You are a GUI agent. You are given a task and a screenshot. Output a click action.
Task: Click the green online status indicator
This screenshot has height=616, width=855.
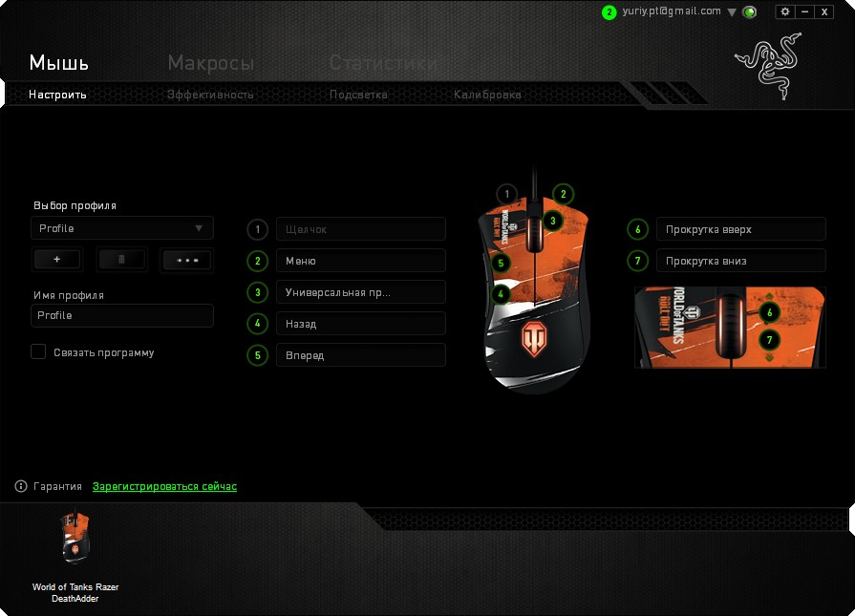tap(750, 12)
